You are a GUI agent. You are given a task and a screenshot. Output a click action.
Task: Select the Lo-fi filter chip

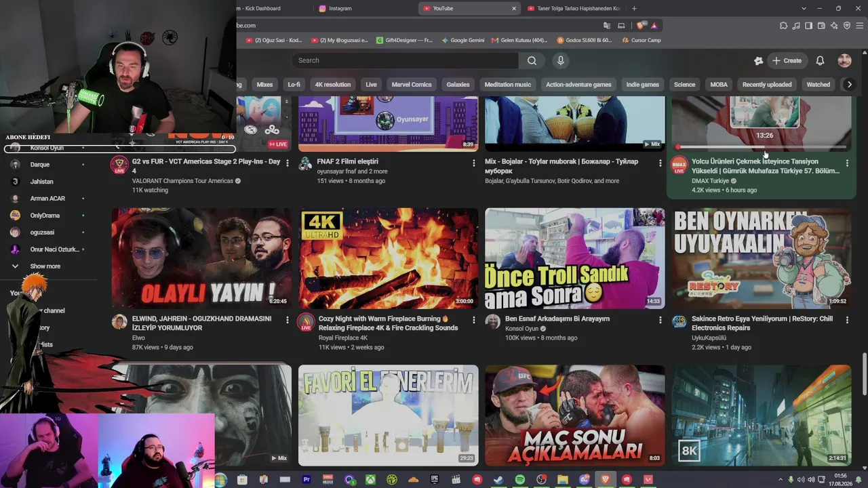294,85
